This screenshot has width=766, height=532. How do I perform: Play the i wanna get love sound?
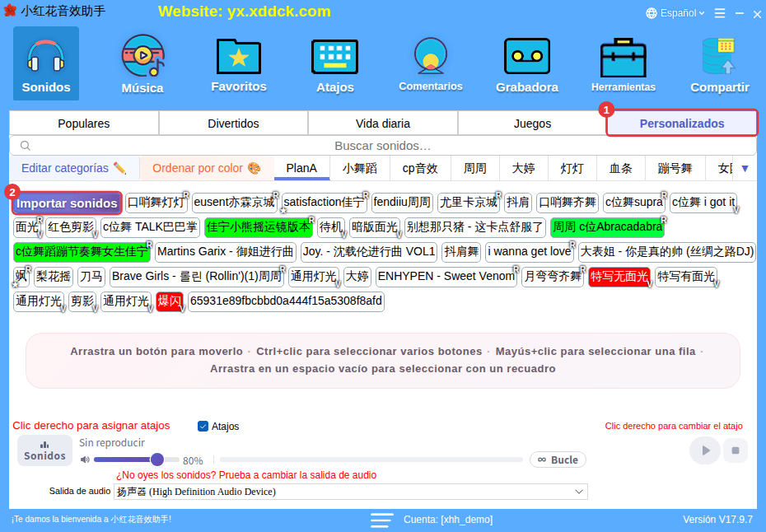pyautogui.click(x=530, y=252)
